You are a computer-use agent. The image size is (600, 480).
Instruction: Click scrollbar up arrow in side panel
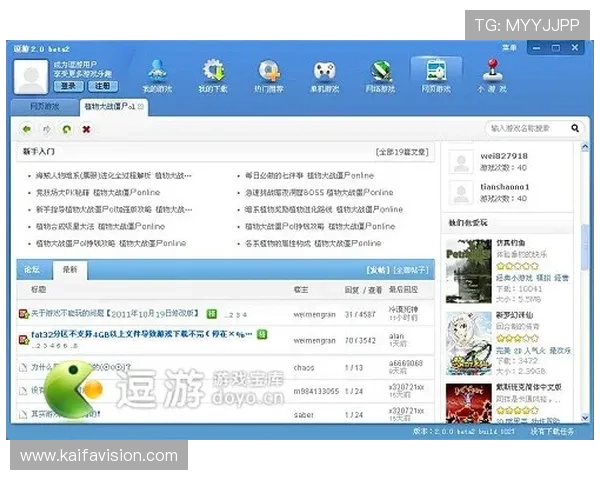pos(585,147)
